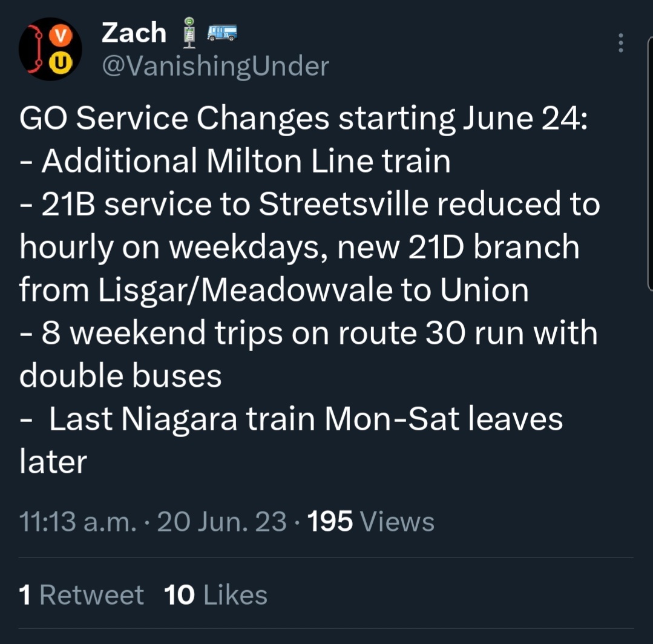Click the parking meter emoji beside Zach
The width and height of the screenshot is (653, 644).
pos(191,32)
